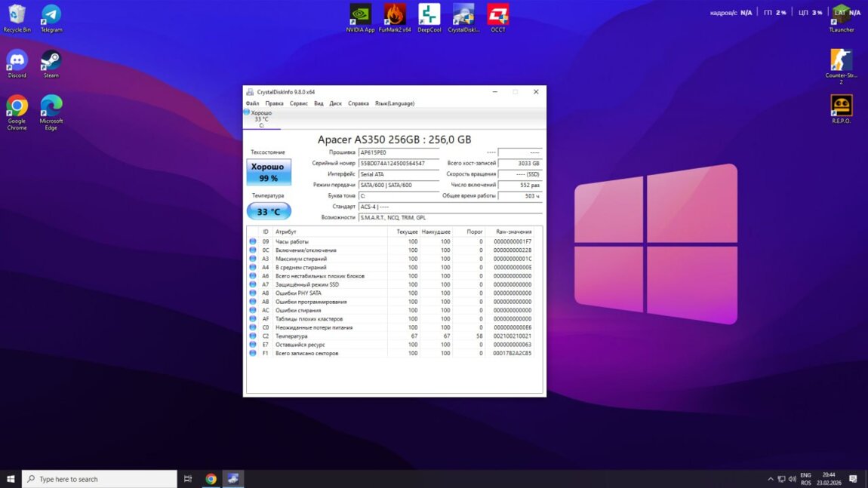
Task: Click the Raw-значения column header
Action: click(513, 232)
